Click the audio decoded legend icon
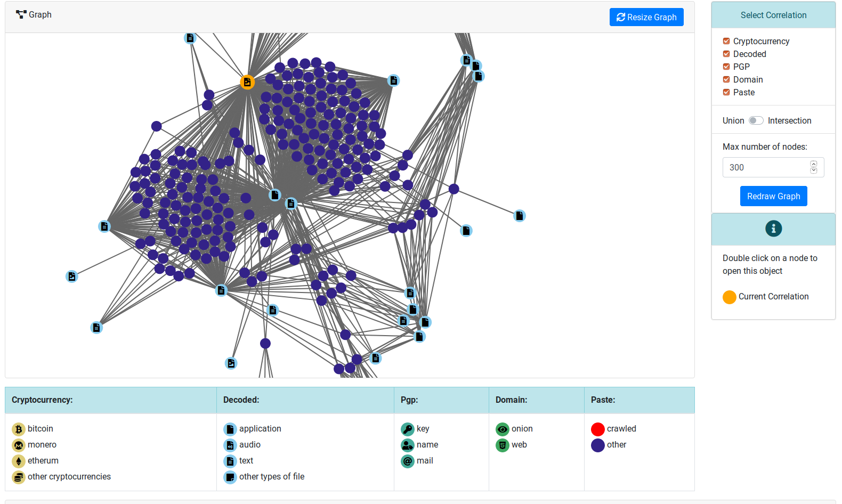 pyautogui.click(x=230, y=445)
